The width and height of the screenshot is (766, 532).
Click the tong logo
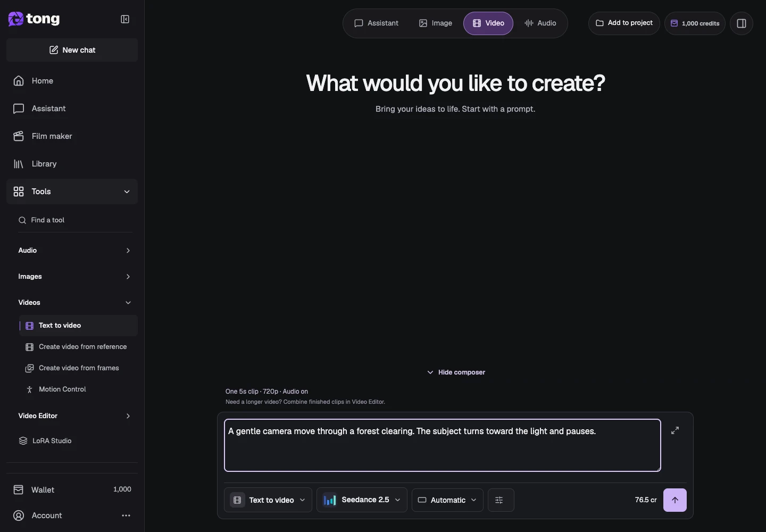34,19
